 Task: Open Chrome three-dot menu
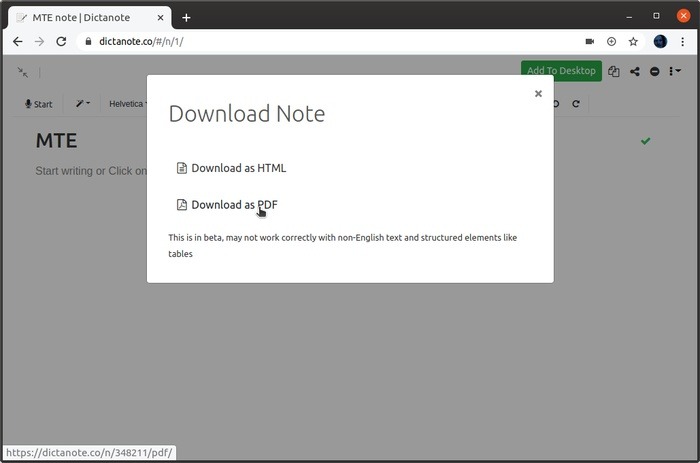[x=683, y=42]
